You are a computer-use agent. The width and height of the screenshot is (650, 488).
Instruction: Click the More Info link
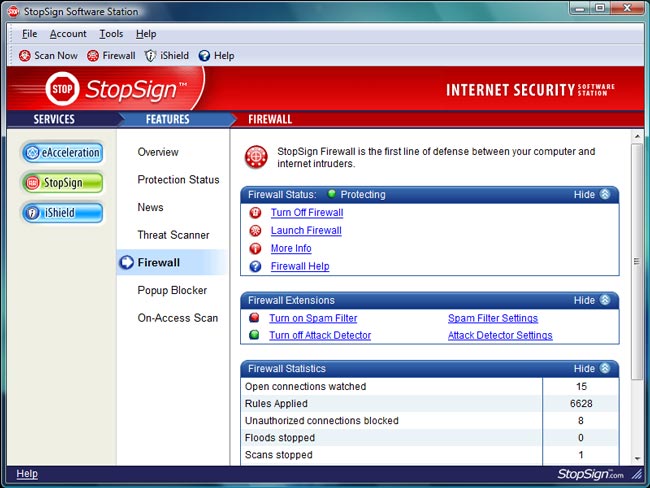pos(291,248)
